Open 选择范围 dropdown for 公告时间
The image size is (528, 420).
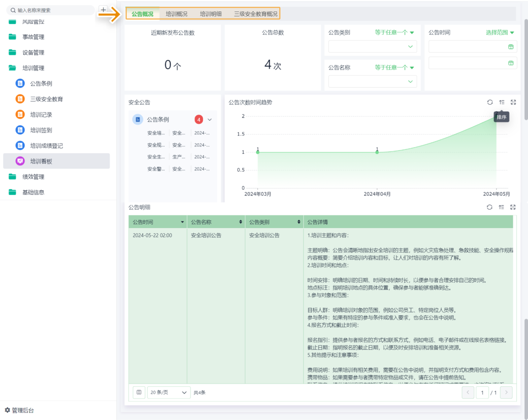pyautogui.click(x=500, y=32)
